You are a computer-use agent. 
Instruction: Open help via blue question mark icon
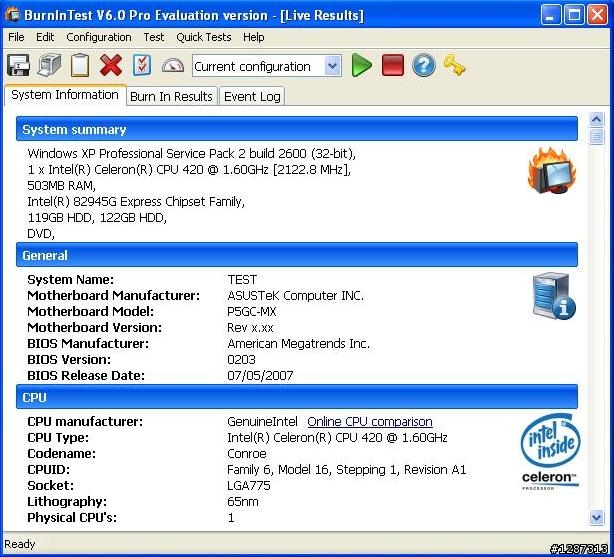click(423, 65)
